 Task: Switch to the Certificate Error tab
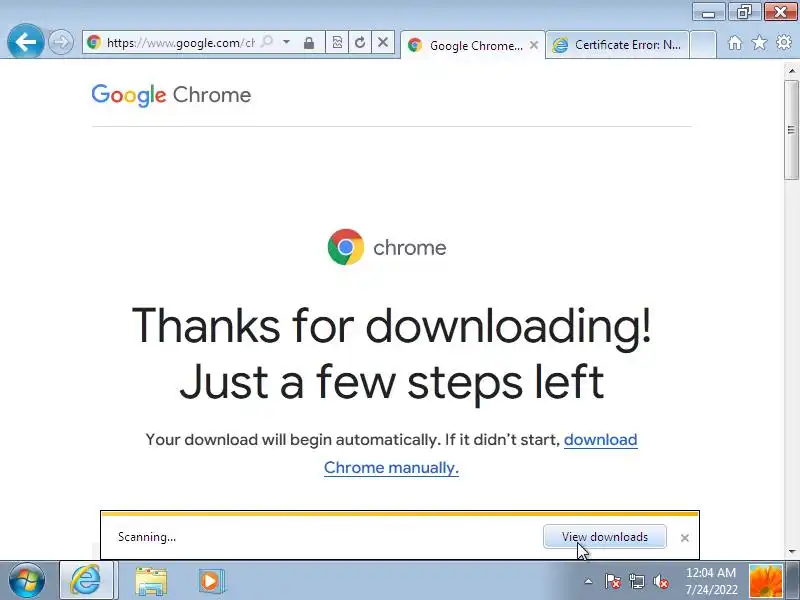[x=617, y=45]
